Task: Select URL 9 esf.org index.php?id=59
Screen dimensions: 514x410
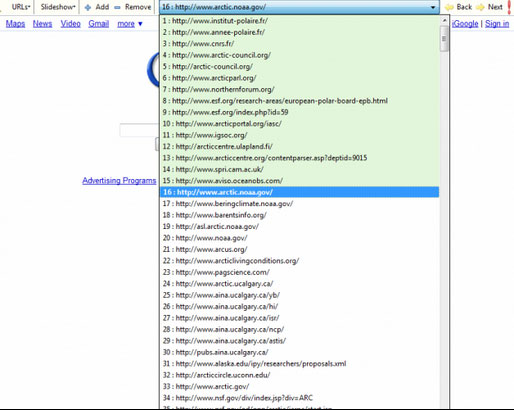Action: coord(299,112)
